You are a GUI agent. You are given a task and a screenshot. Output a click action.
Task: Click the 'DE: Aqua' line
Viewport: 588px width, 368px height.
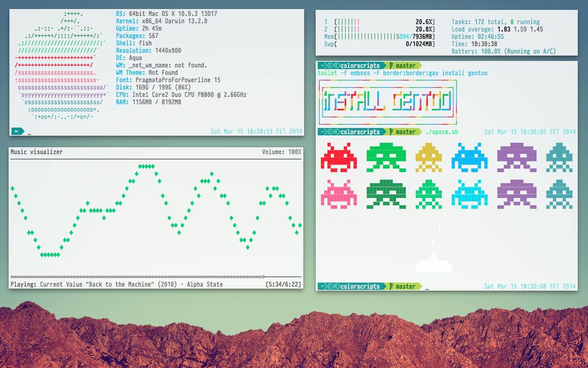(x=129, y=58)
